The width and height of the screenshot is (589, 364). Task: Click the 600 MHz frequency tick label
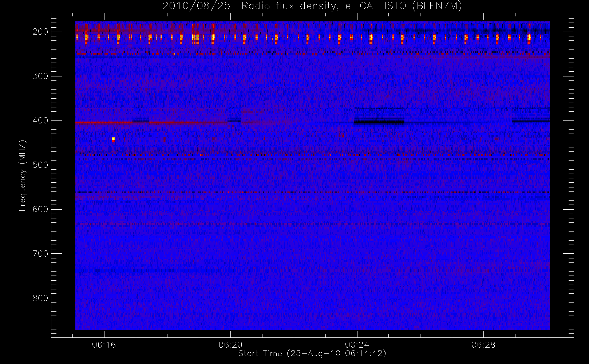(40, 209)
